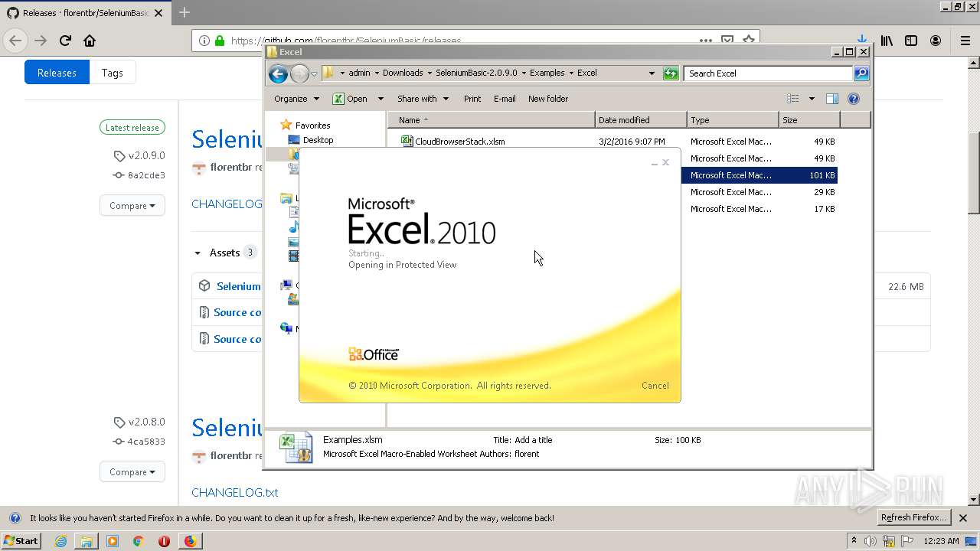The height and width of the screenshot is (551, 980).
Task: Expand the Open button's dropdown arrow
Action: pyautogui.click(x=381, y=99)
